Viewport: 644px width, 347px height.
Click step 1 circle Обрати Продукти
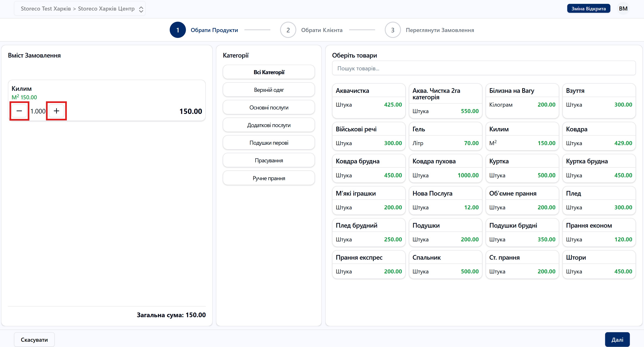177,30
